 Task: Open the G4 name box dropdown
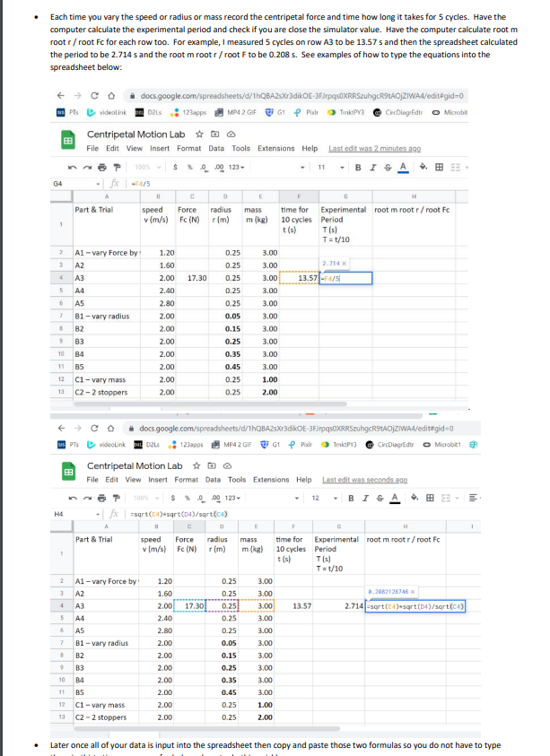[98, 184]
